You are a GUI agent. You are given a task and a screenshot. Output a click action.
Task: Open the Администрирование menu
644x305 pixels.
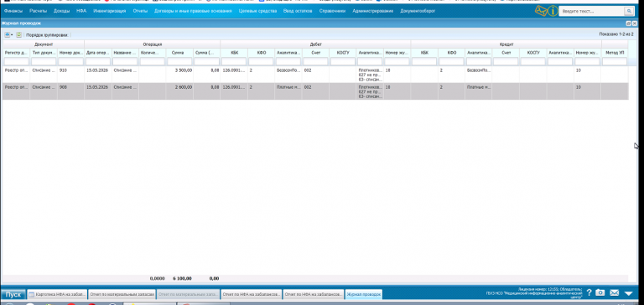click(x=372, y=11)
